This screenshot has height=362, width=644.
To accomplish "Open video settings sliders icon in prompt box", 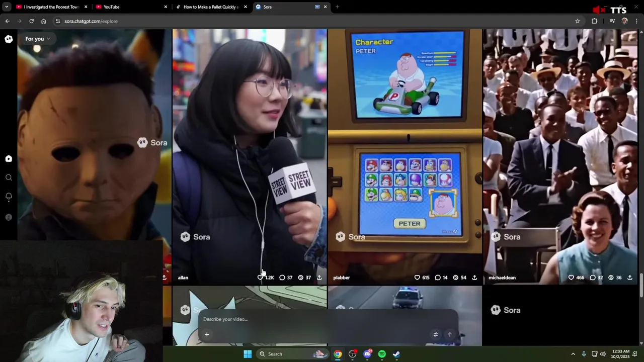I will [436, 334].
